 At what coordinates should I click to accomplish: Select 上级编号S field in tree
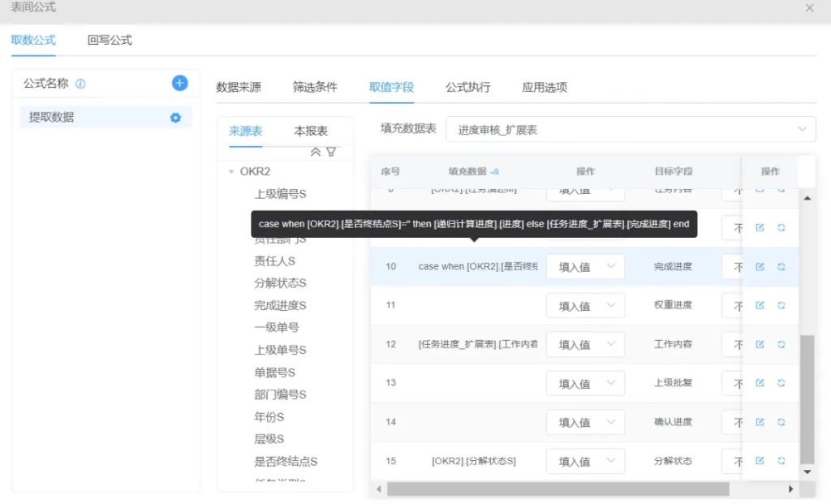point(280,194)
